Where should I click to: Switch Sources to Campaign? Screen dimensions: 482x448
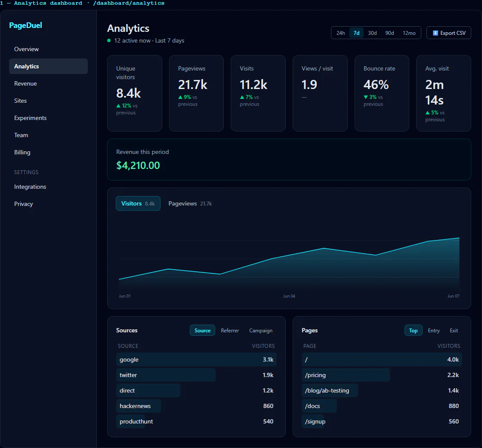point(261,330)
